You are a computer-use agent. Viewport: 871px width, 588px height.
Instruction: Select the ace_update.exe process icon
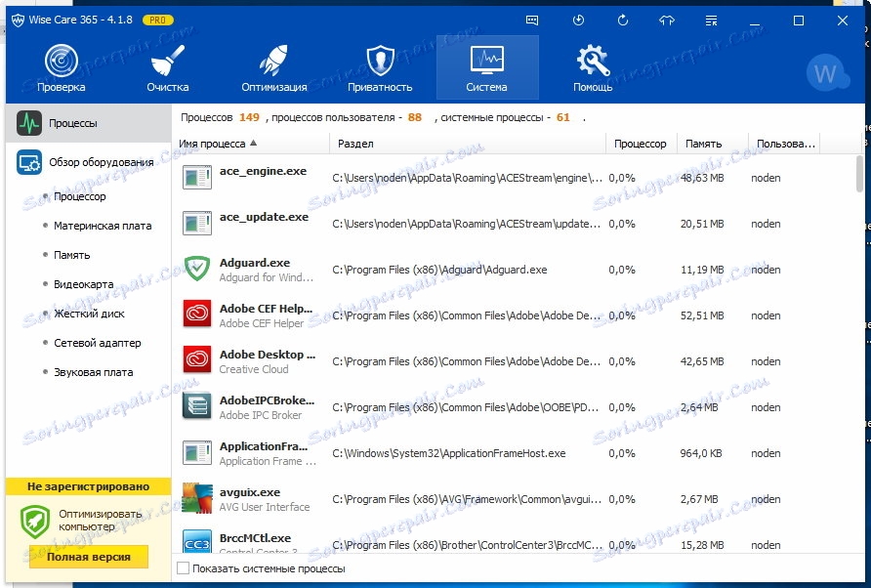pos(197,223)
